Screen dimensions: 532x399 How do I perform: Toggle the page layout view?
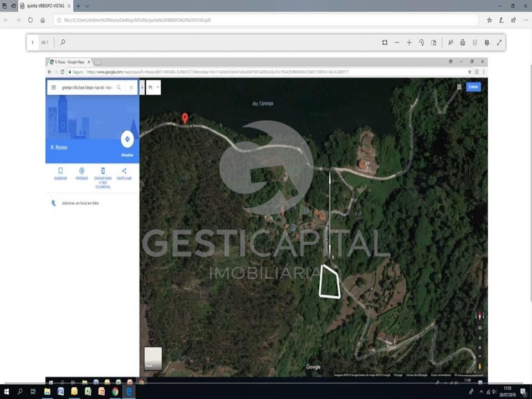coord(433,43)
